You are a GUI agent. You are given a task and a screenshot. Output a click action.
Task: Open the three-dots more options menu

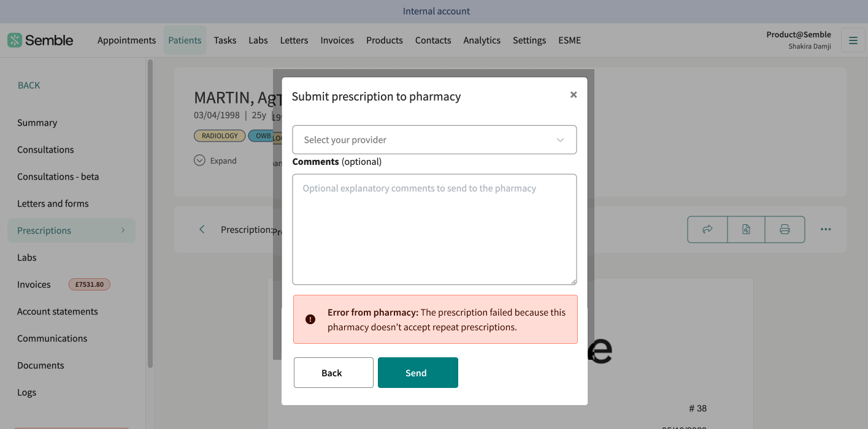(x=826, y=229)
